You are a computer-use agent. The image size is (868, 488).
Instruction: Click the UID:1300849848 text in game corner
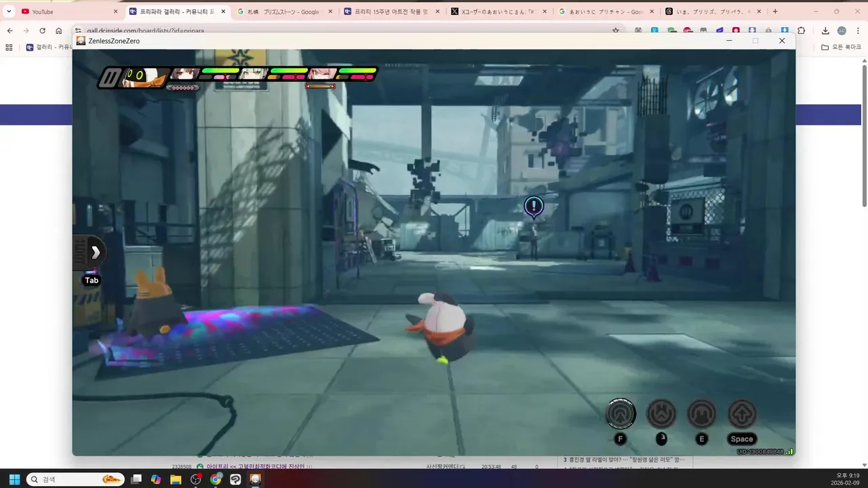(x=760, y=451)
